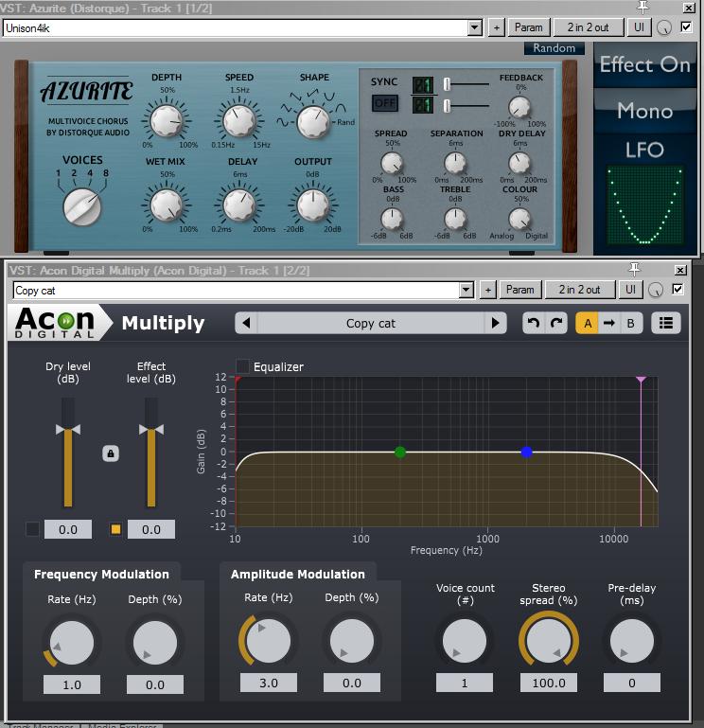Click the Azurite wet/dry mix mini knob
The height and width of the screenshot is (728, 704).
coord(664,27)
